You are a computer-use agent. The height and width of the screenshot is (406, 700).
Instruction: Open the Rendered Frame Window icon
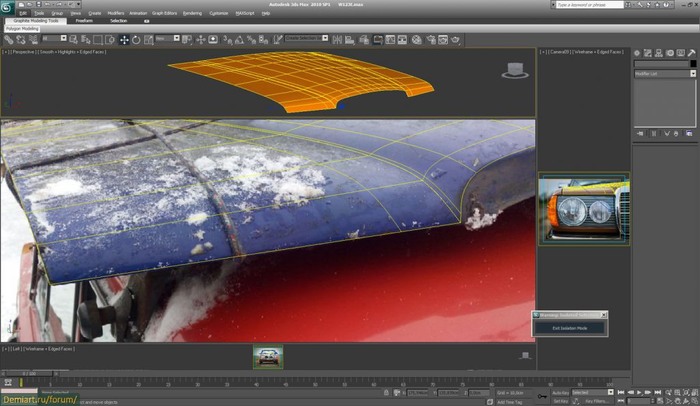(x=443, y=40)
